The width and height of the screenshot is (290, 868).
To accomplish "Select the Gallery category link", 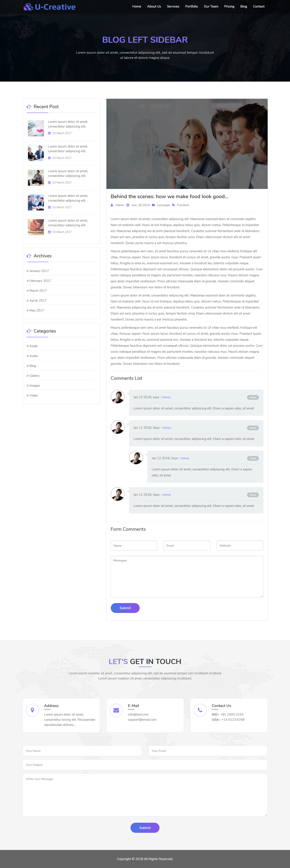I will pyautogui.click(x=34, y=376).
